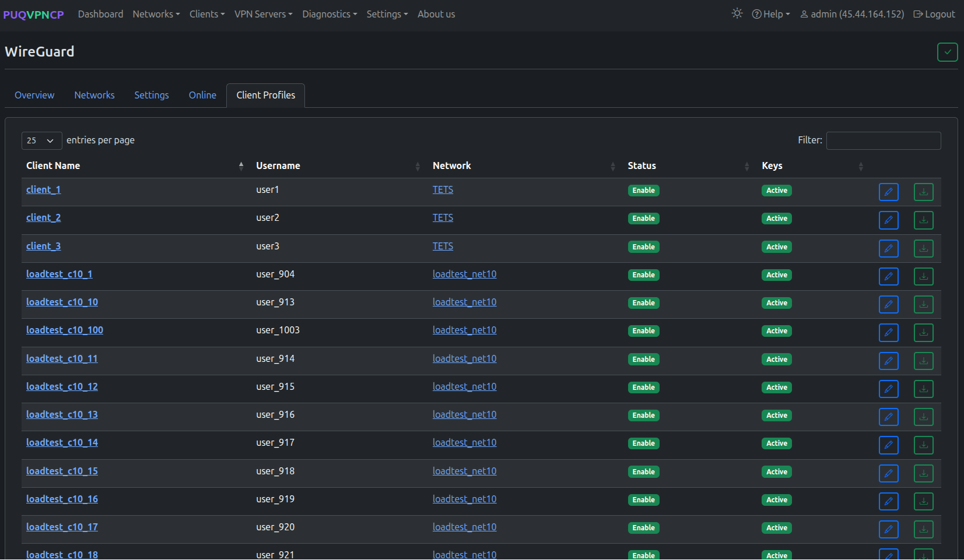Screen dimensions: 964x560
Task: Download the loadtest_c10_12 configuration
Action: [x=924, y=389]
